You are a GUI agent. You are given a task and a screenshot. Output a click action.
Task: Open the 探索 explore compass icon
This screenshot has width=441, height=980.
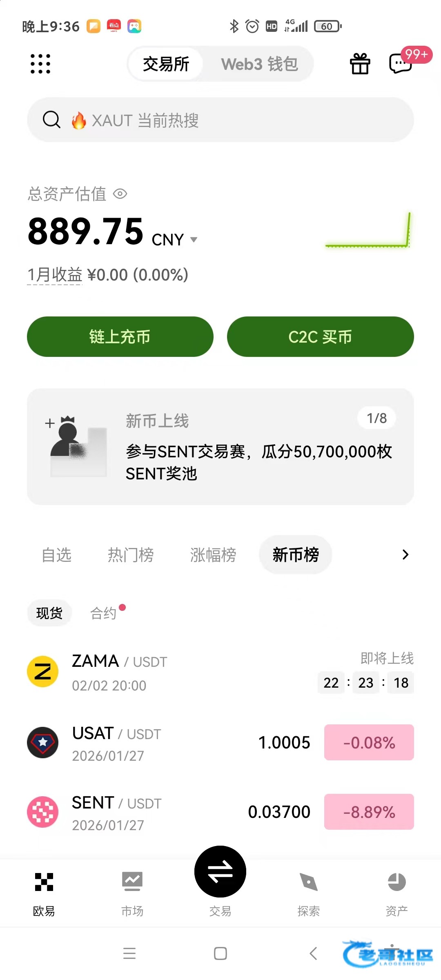coord(309,882)
